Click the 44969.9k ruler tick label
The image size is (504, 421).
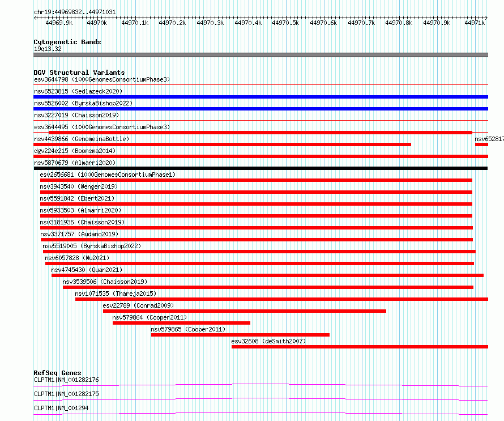pos(59,23)
